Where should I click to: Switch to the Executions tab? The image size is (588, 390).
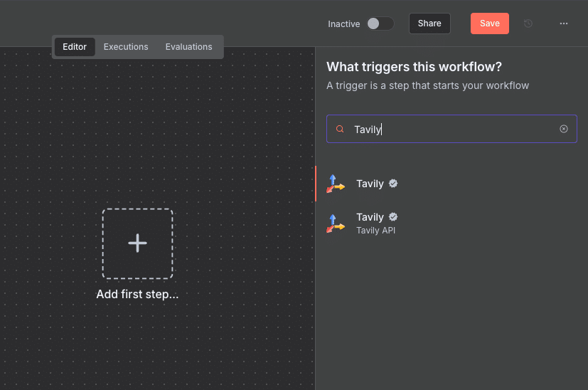coord(126,46)
